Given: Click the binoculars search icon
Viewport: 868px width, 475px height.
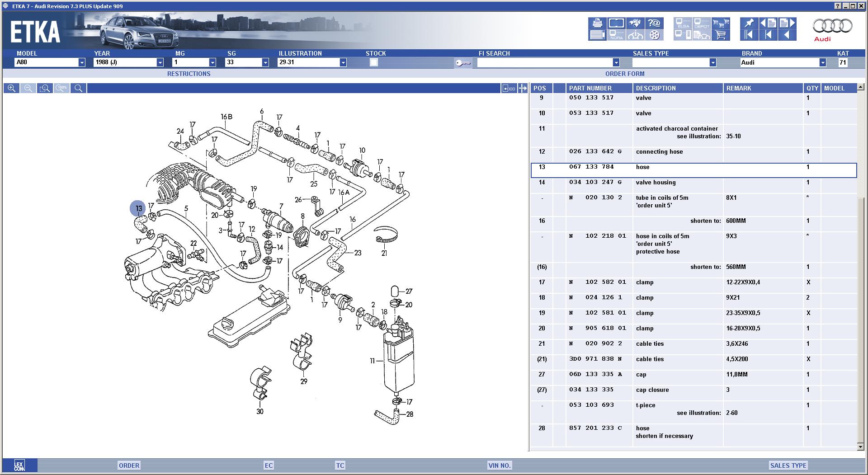Looking at the screenshot, I should 634,23.
